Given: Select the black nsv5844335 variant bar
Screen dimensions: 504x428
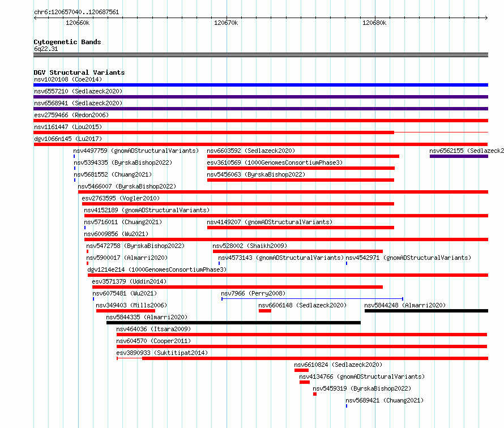Looking at the screenshot, I should tap(234, 323).
